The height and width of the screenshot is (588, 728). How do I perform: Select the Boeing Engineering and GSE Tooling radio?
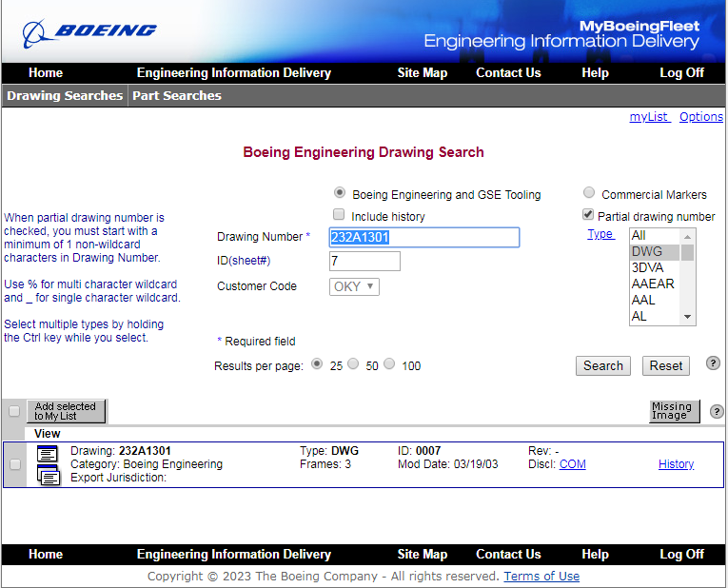(x=340, y=192)
